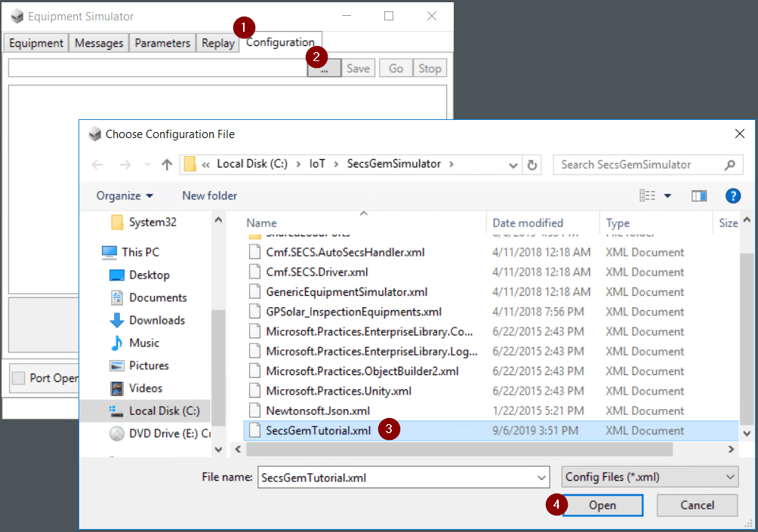Click the navigation pane scroll up arrow
The height and width of the screenshot is (532, 758).
point(218,220)
